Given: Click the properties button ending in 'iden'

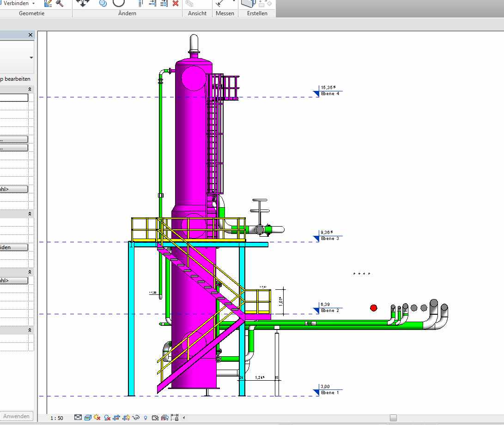Looking at the screenshot, I should (x=14, y=247).
